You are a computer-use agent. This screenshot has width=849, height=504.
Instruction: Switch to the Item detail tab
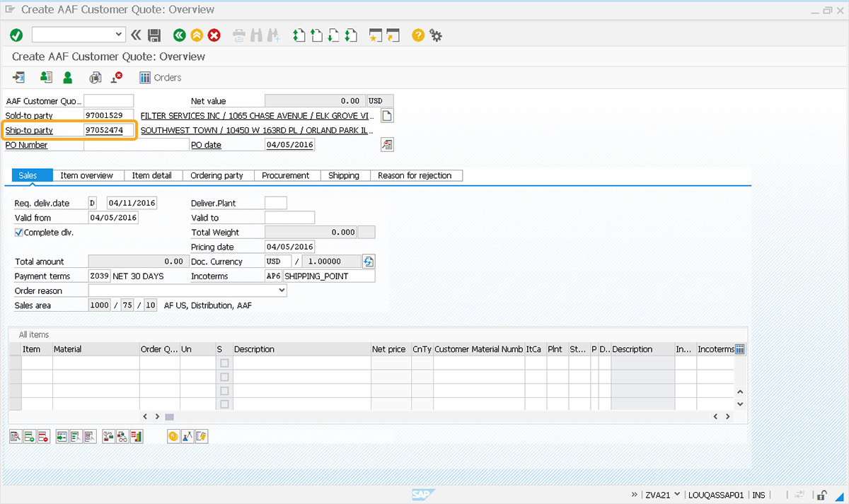152,175
